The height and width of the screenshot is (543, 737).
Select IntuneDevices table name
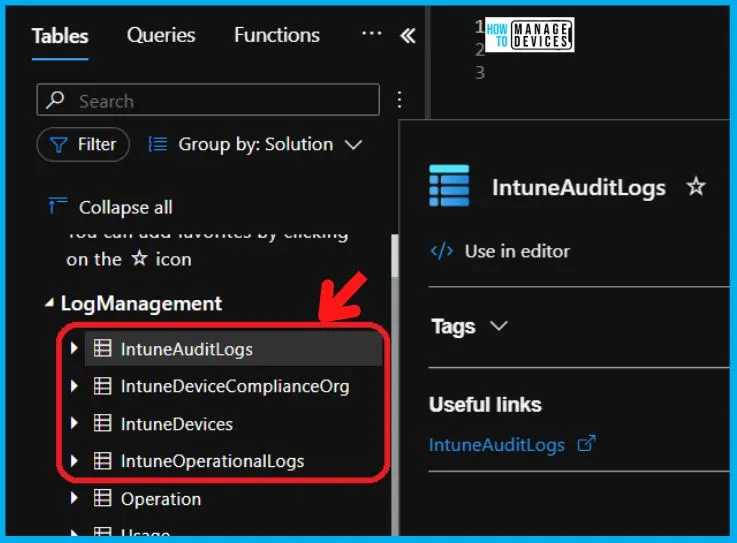point(177,424)
